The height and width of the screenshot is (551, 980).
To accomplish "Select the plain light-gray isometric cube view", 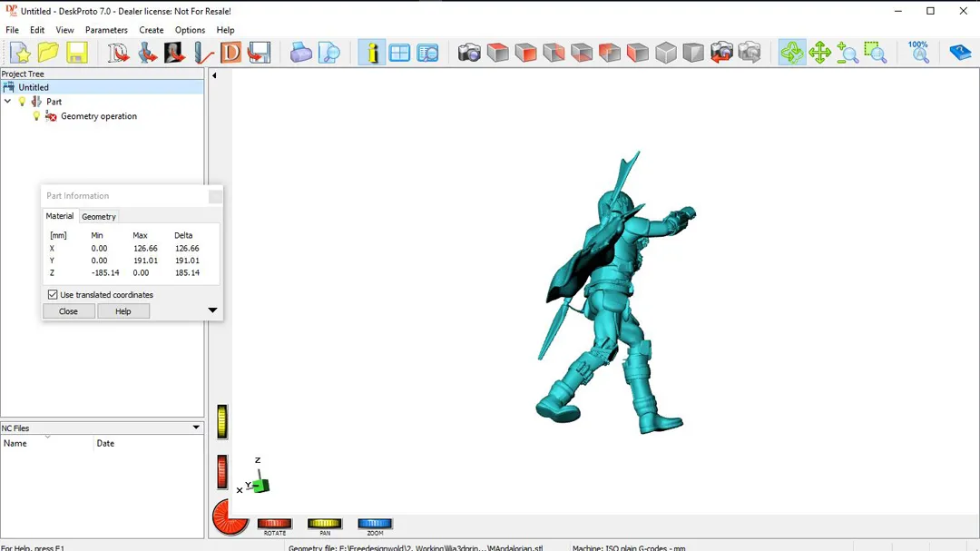I will click(x=666, y=53).
